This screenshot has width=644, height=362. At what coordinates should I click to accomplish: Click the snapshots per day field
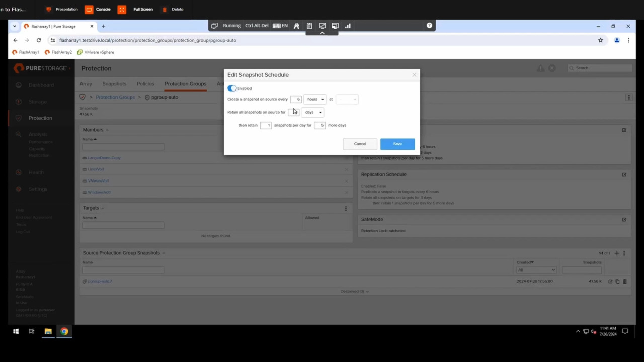pos(266,125)
